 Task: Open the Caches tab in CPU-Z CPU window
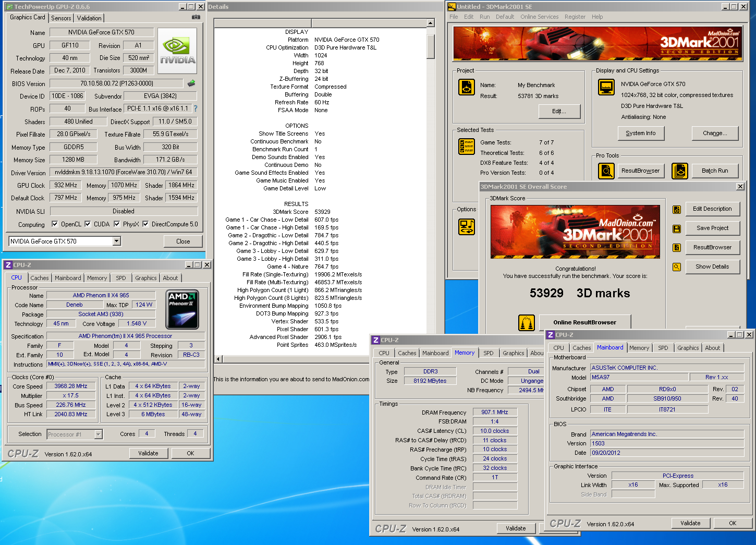[40, 278]
